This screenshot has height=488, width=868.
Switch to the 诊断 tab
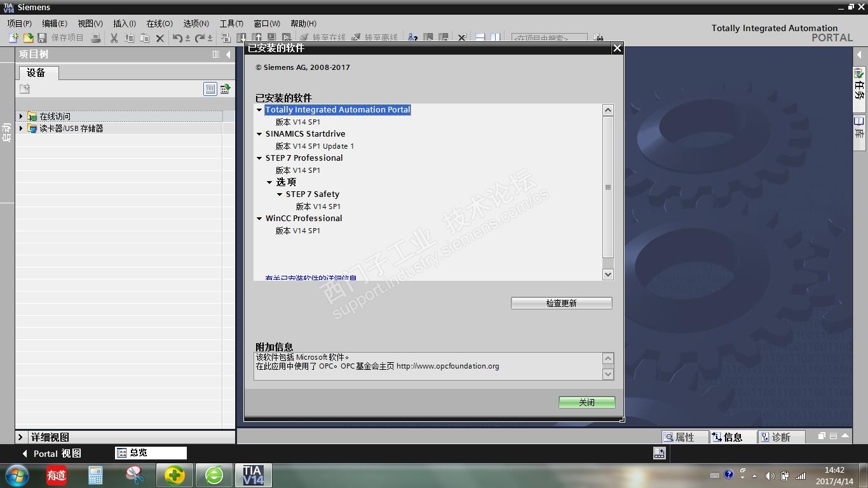point(782,437)
